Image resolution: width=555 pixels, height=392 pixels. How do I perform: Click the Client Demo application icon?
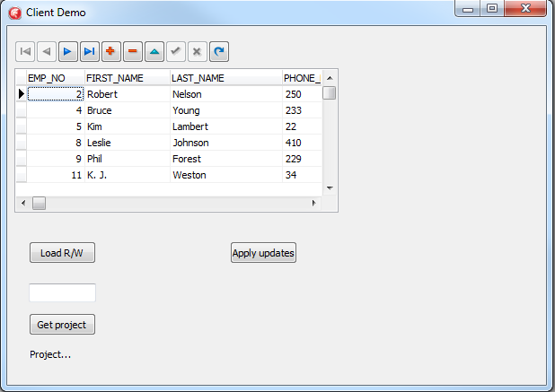[15, 13]
